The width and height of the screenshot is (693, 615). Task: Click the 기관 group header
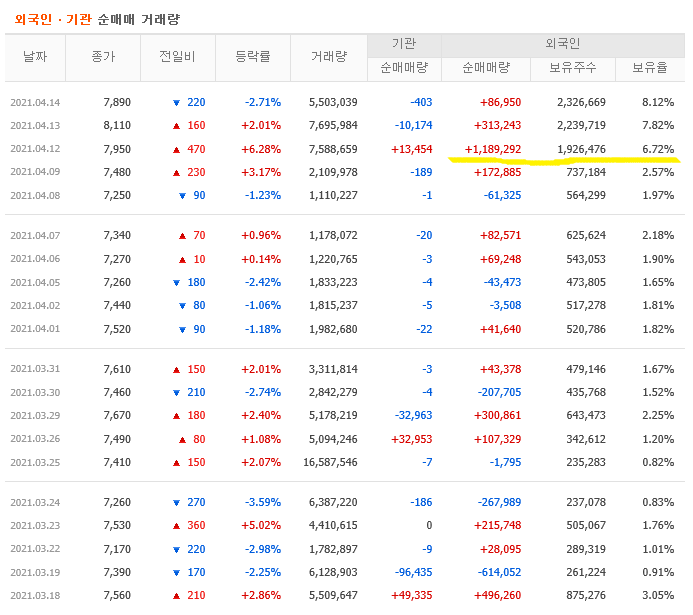[403, 44]
